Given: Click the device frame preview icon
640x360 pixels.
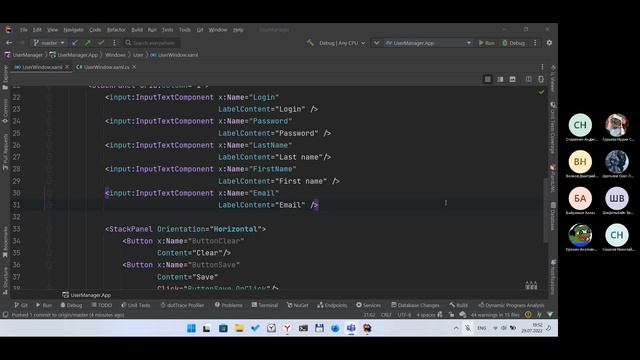Looking at the screenshot, I should pyautogui.click(x=541, y=79).
